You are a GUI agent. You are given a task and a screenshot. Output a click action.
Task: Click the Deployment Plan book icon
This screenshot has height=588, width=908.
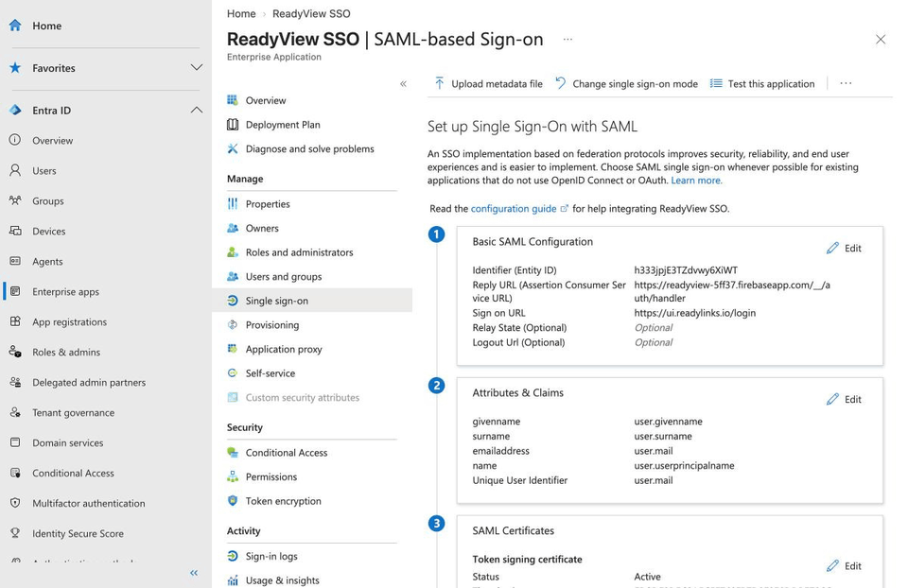pyautogui.click(x=233, y=125)
